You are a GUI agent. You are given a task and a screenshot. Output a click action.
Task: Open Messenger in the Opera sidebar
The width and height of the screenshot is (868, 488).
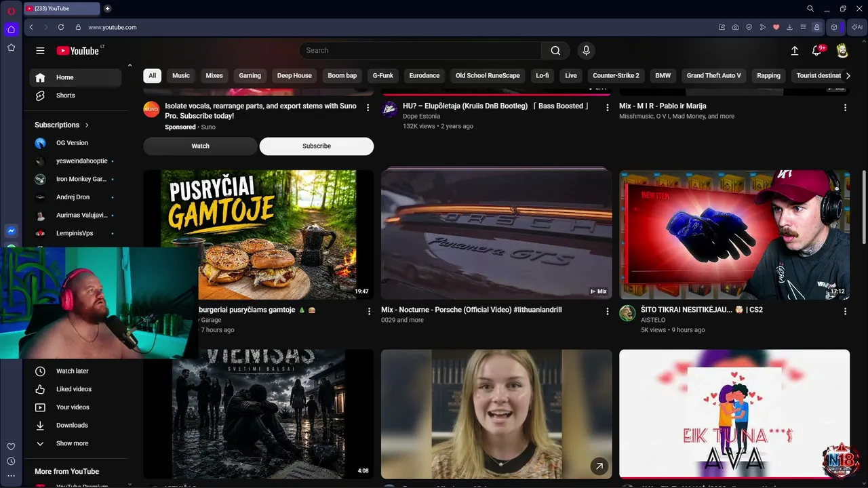(11, 230)
